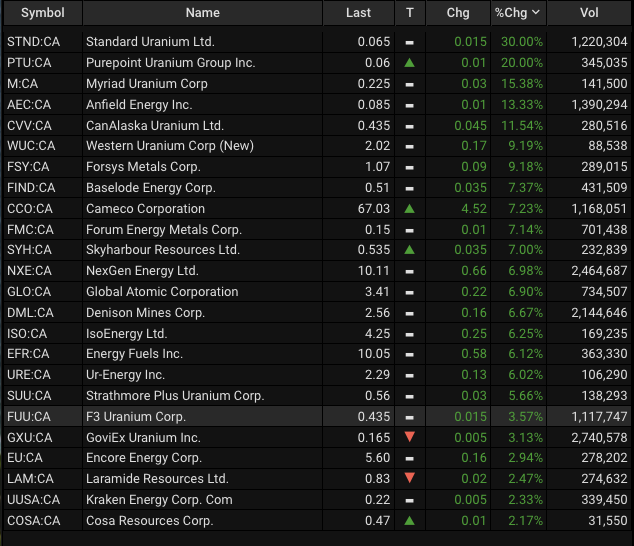
Task: Click the unchanged tick dash for Energy Fuels
Action: 410,355
